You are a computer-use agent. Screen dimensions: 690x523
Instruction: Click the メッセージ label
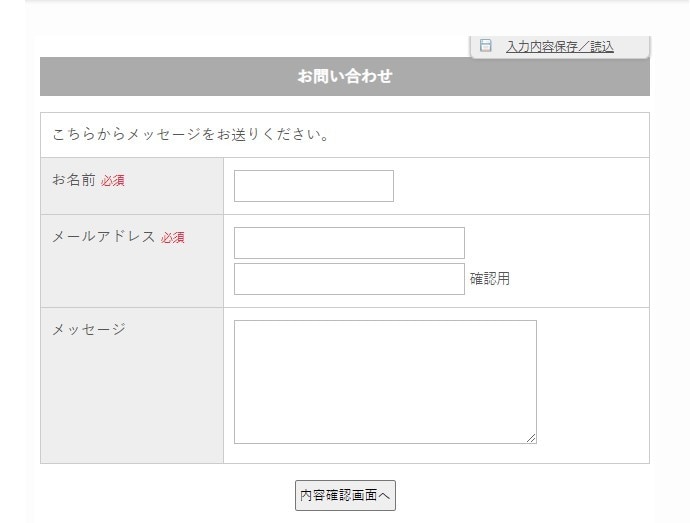(89, 329)
